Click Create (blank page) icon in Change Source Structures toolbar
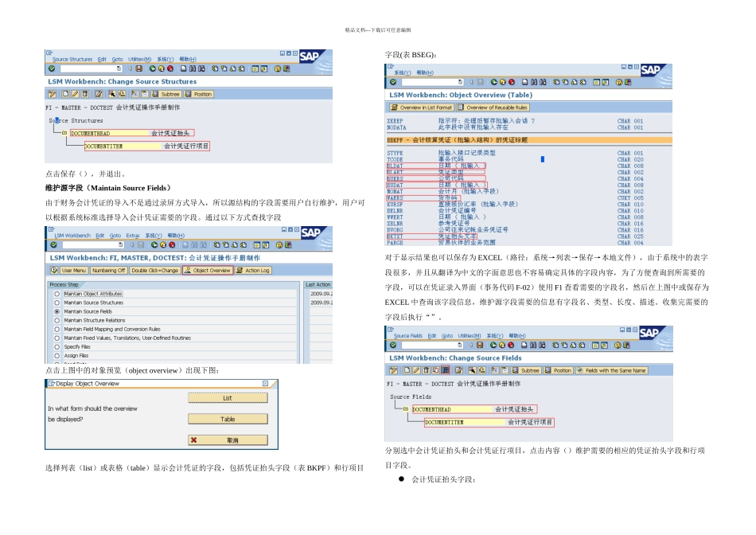Viewport: 756px width, 535px height. (65, 94)
